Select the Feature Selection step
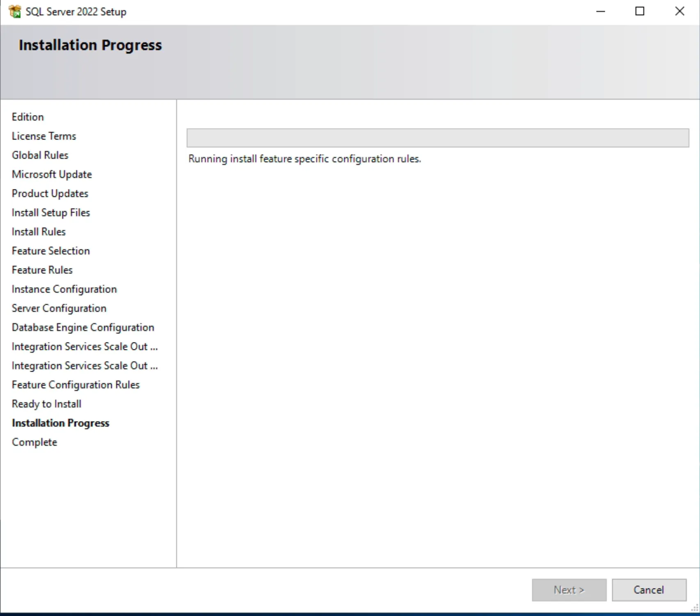Viewport: 700px width, 616px height. [51, 251]
